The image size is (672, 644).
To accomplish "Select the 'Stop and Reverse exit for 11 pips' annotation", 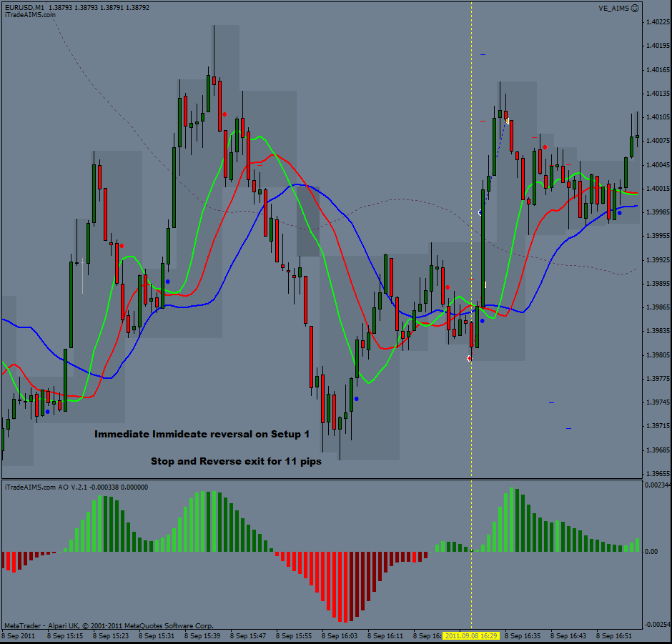I will click(236, 461).
